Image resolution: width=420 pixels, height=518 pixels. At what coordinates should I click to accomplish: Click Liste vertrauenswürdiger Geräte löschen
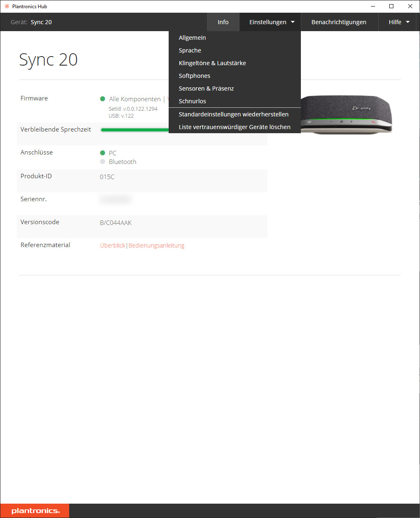coord(235,127)
